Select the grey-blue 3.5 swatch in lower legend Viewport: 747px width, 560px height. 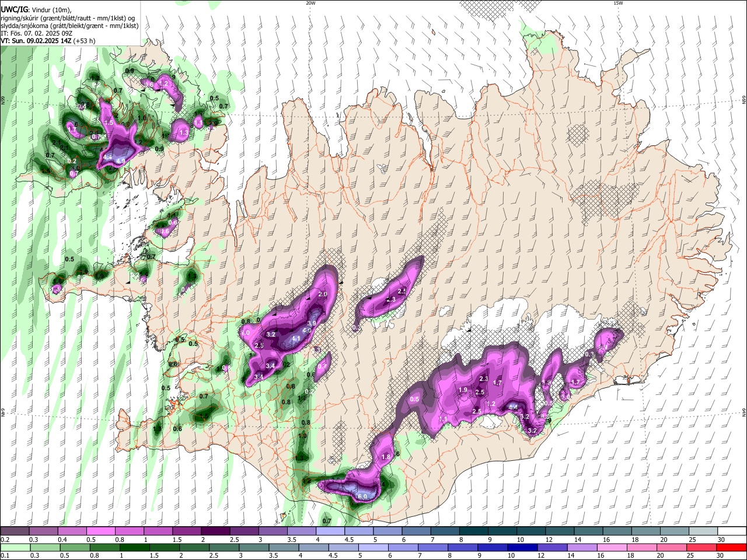coord(284,547)
